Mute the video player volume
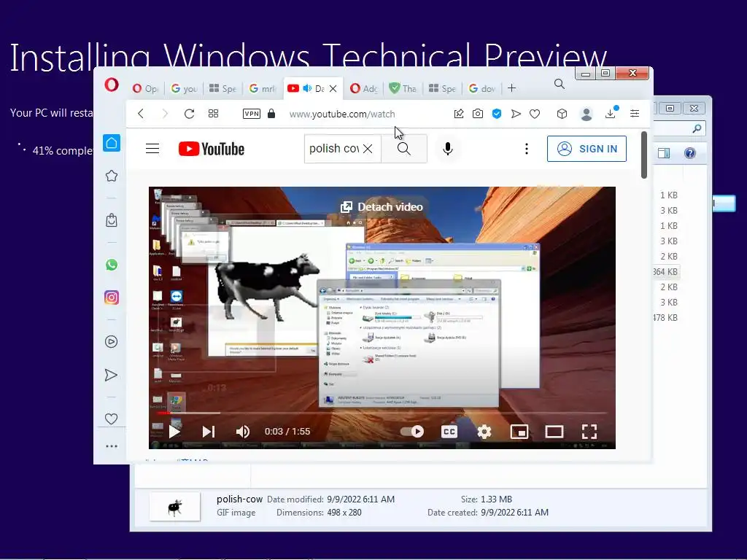The image size is (747, 560). coord(243,432)
